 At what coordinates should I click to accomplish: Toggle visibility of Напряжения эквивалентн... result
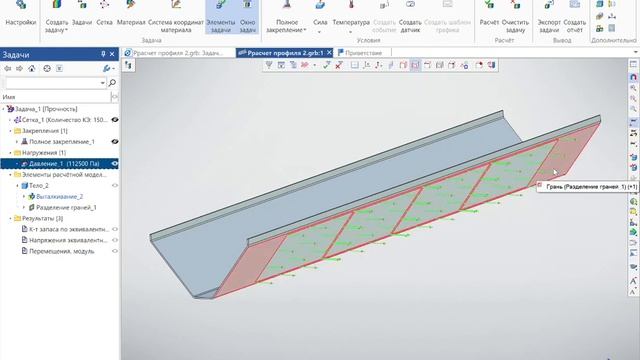coord(115,240)
